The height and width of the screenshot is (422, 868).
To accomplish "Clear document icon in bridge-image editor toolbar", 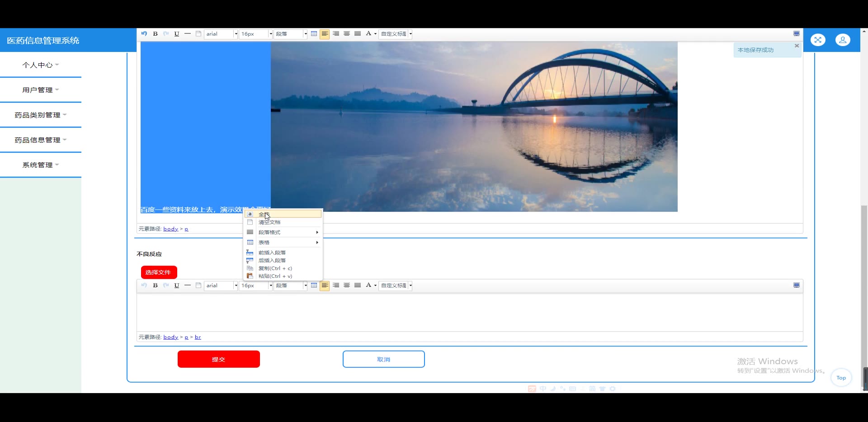I will pyautogui.click(x=198, y=34).
